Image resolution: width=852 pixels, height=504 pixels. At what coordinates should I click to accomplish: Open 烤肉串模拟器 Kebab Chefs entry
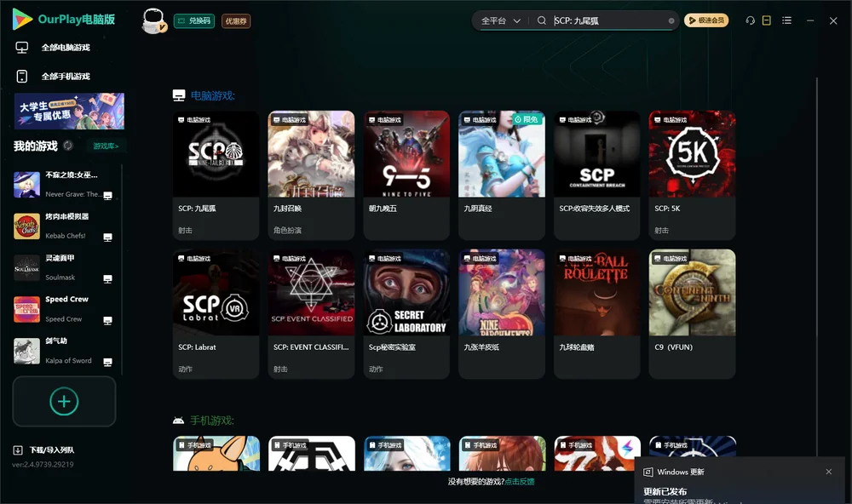(x=64, y=226)
